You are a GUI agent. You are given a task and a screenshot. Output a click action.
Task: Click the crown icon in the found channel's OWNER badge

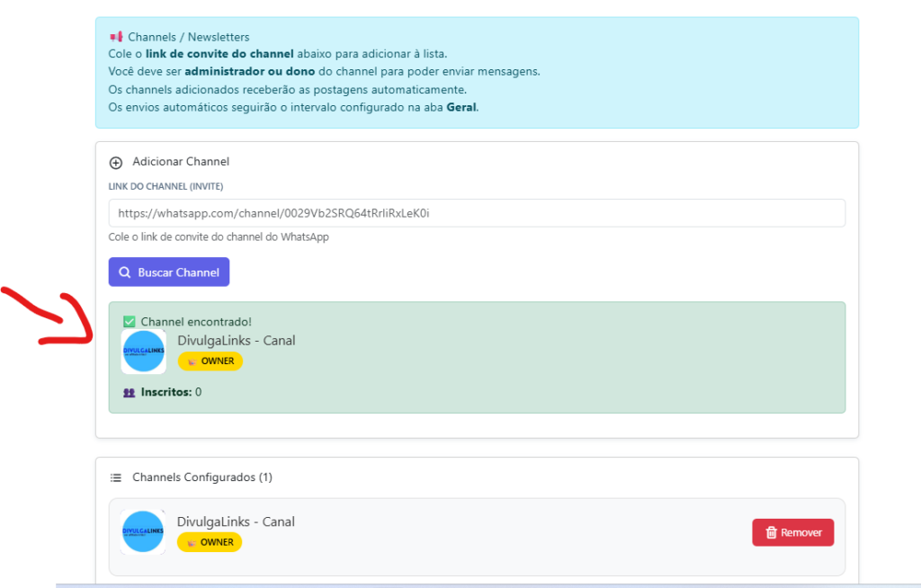pyautogui.click(x=191, y=361)
